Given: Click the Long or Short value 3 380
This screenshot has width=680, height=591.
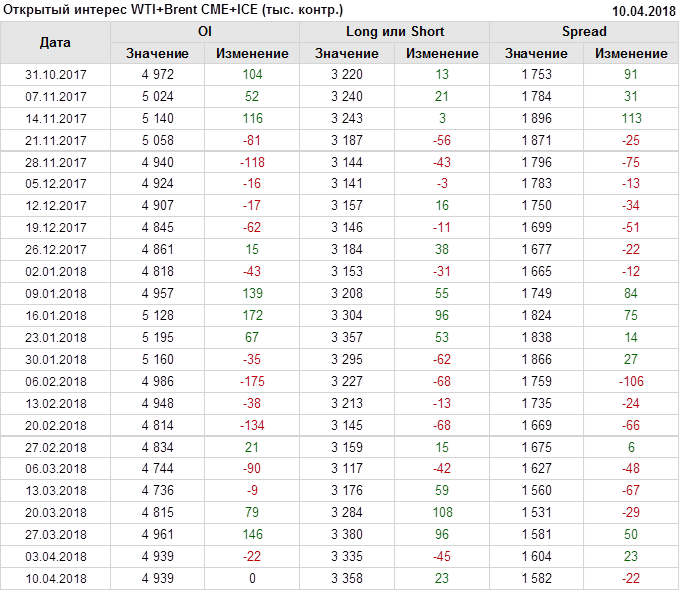Looking at the screenshot, I should [346, 534].
